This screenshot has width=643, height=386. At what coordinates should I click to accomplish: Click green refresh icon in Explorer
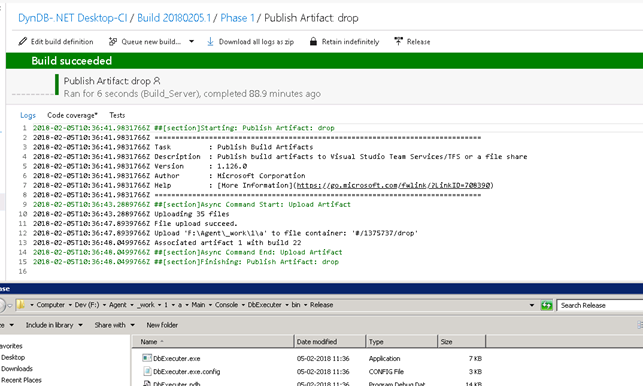pyautogui.click(x=547, y=305)
